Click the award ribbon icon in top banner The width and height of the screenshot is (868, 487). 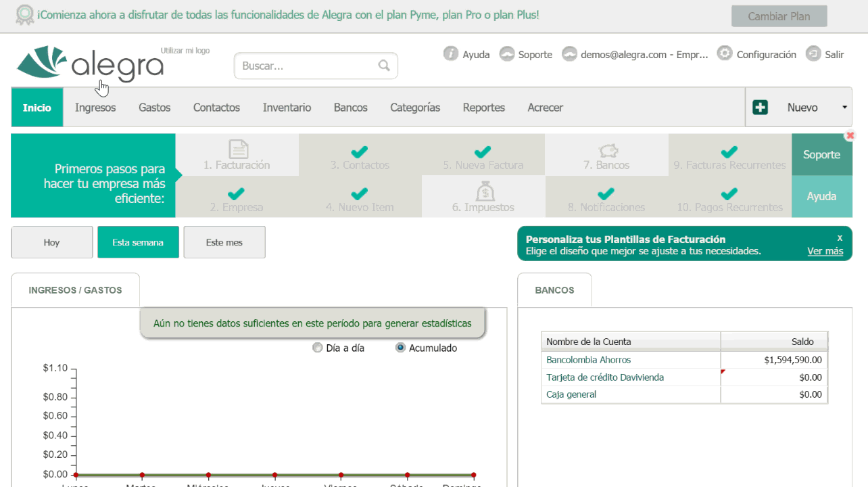click(x=25, y=15)
